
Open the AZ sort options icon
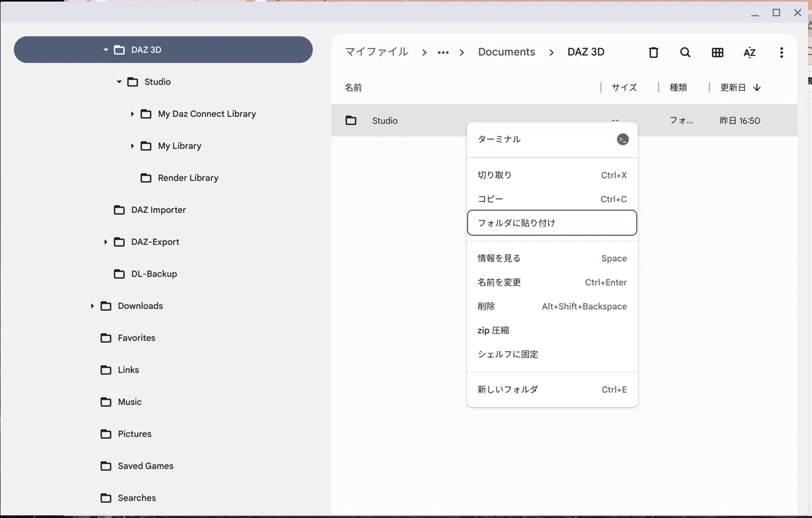[749, 52]
